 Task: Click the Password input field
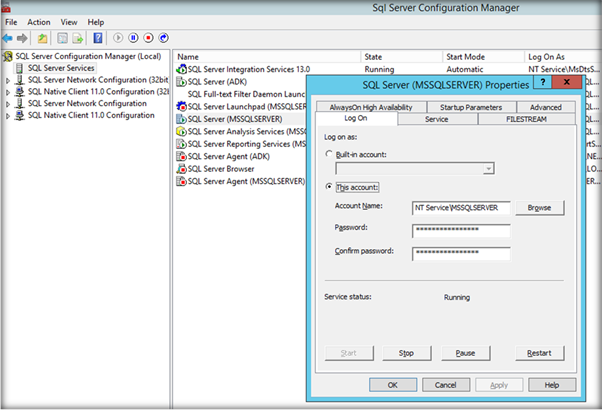pos(461,231)
